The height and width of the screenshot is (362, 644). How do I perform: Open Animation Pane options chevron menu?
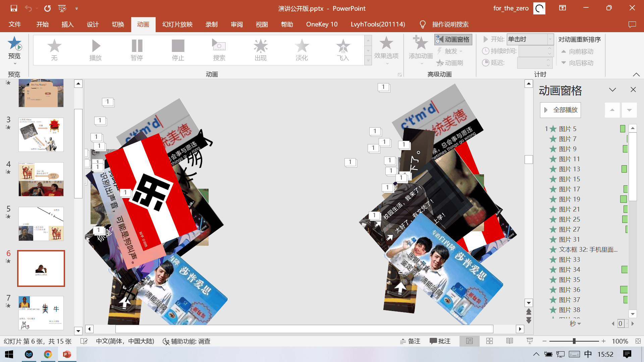612,90
